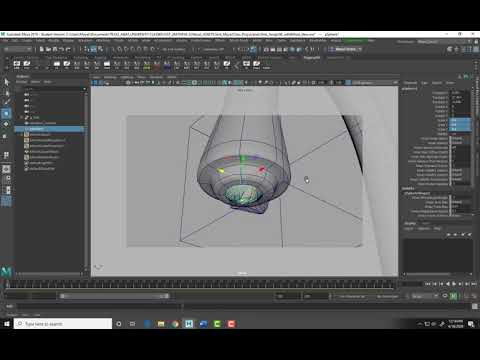Toggle Snap to View Planes
Screen dimensions: 480x360
146,49
